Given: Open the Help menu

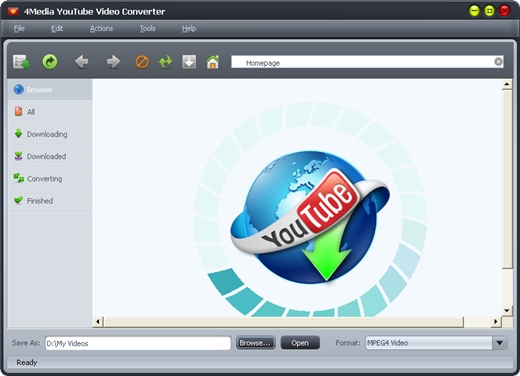Looking at the screenshot, I should point(189,29).
